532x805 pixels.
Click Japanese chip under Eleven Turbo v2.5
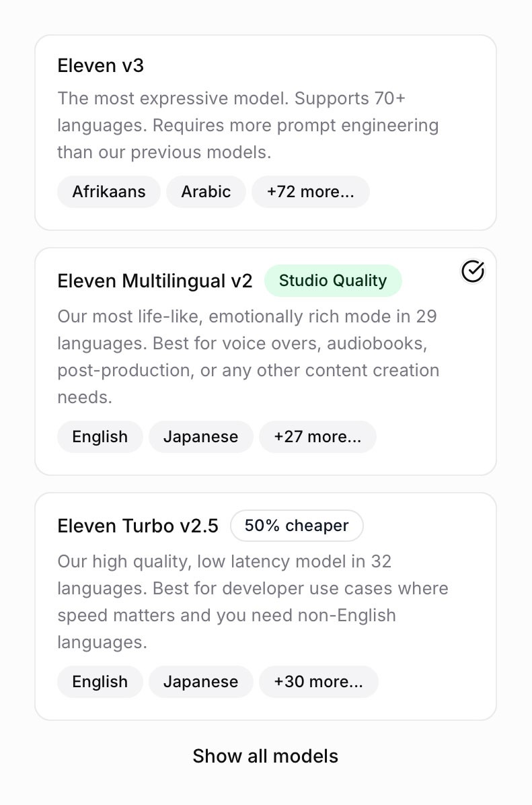[200, 682]
